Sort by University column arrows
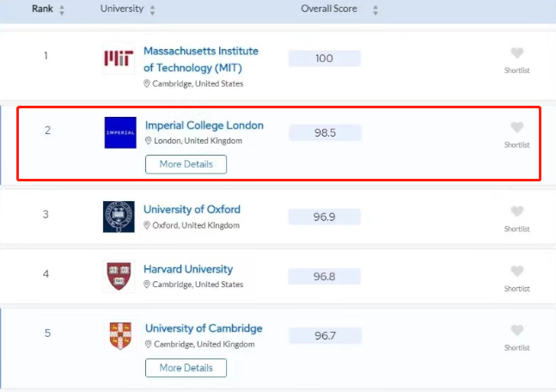The height and width of the screenshot is (392, 556). (152, 10)
